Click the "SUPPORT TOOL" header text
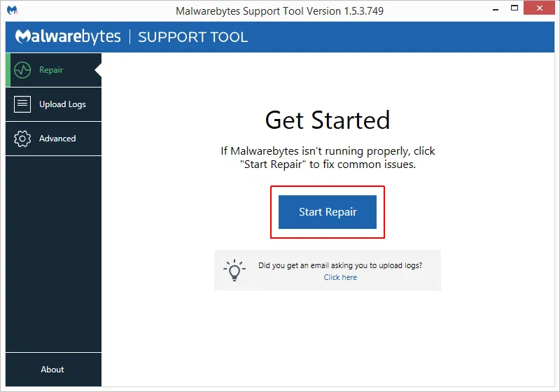The width and height of the screenshot is (560, 392). (x=193, y=37)
